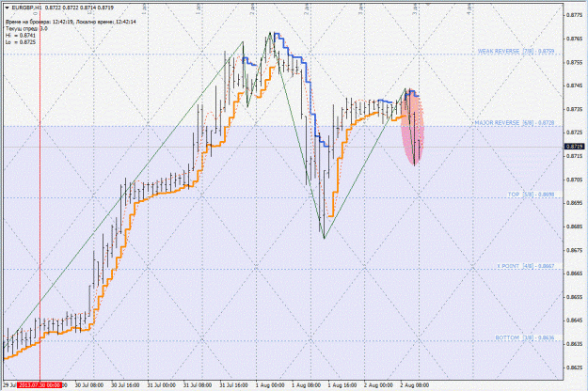Select the BOTTOM [3/8] - 0.8636 label
The width and height of the screenshot is (588, 391).
pyautogui.click(x=525, y=337)
